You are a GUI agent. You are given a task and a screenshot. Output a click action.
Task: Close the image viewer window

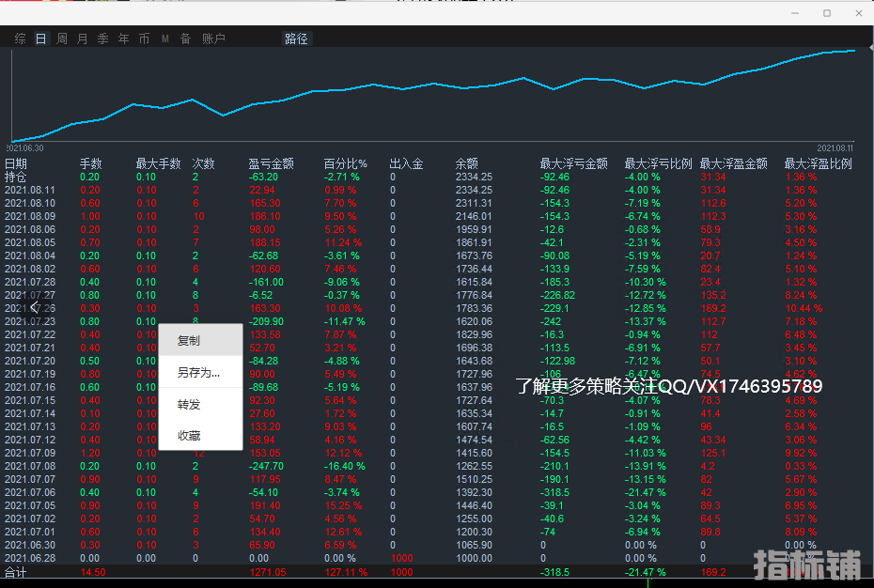(858, 13)
